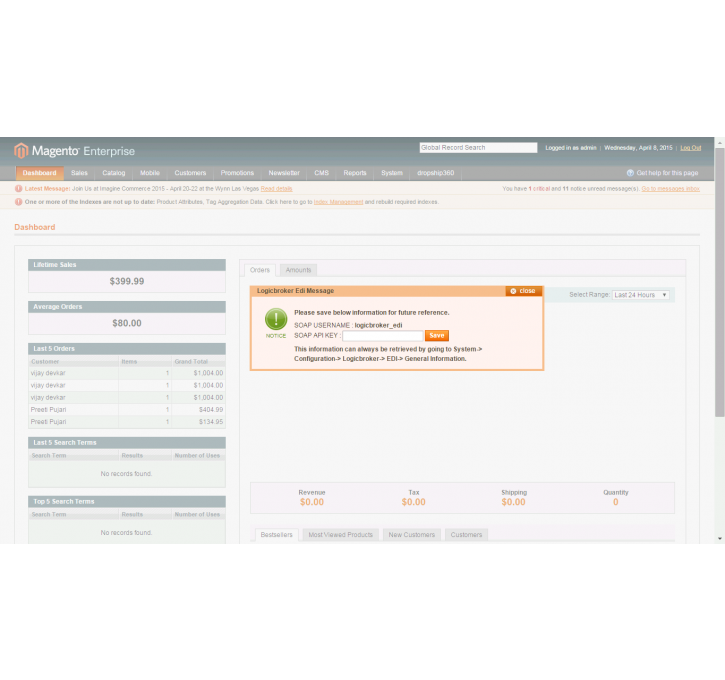The width and height of the screenshot is (725, 680).
Task: Open the Customers menu
Action: click(x=190, y=173)
